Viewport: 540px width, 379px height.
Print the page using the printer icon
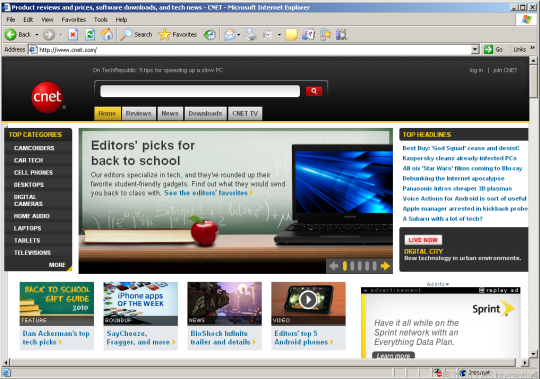coord(250,34)
